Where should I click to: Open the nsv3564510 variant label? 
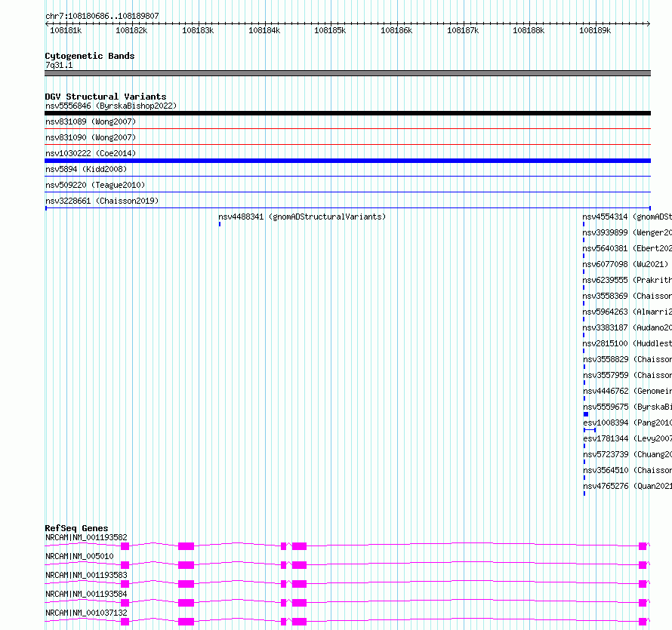tap(627, 470)
